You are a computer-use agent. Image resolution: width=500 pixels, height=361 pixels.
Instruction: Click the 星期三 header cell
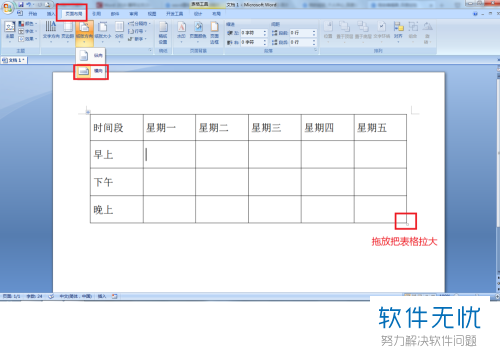[x=275, y=128]
